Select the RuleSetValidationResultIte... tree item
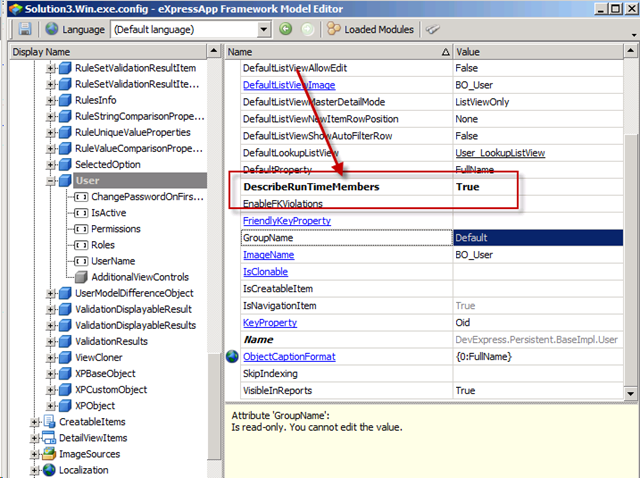Image resolution: width=640 pixels, height=478 pixels. point(137,84)
